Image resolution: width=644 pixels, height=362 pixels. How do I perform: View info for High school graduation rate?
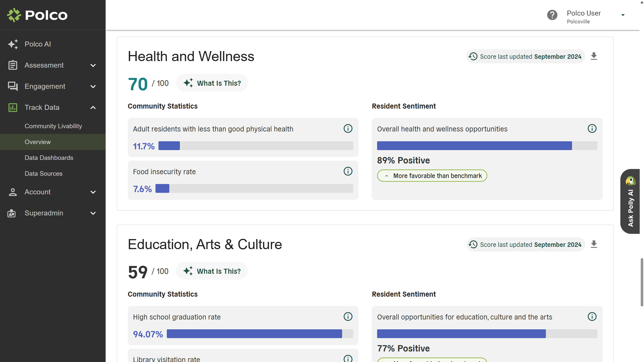(x=348, y=317)
